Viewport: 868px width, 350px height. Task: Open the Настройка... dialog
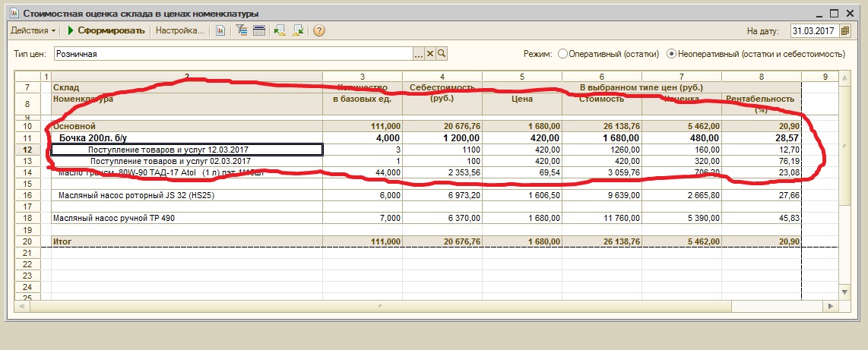click(180, 31)
